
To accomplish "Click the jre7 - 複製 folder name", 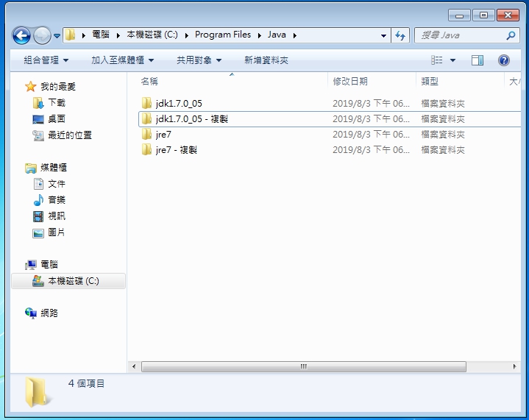I will [x=176, y=150].
